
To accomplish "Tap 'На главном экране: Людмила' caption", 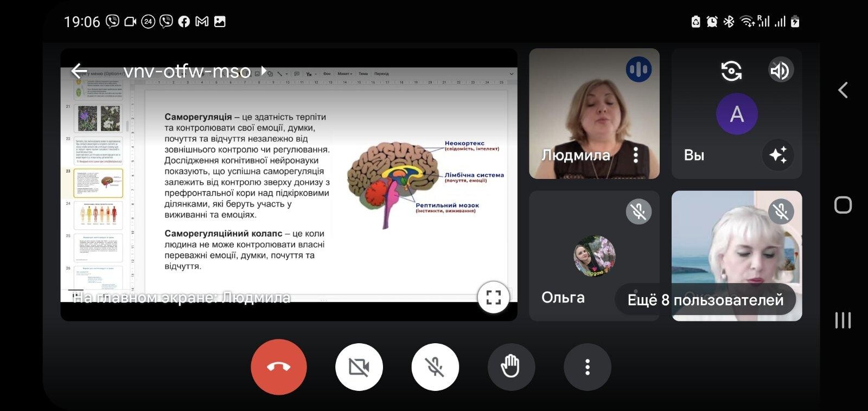I will pyautogui.click(x=182, y=298).
